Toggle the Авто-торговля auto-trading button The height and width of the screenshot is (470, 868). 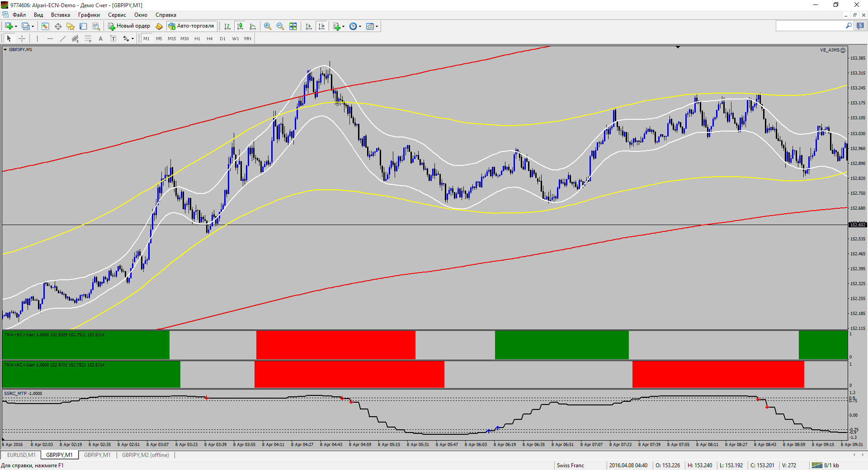(x=191, y=26)
